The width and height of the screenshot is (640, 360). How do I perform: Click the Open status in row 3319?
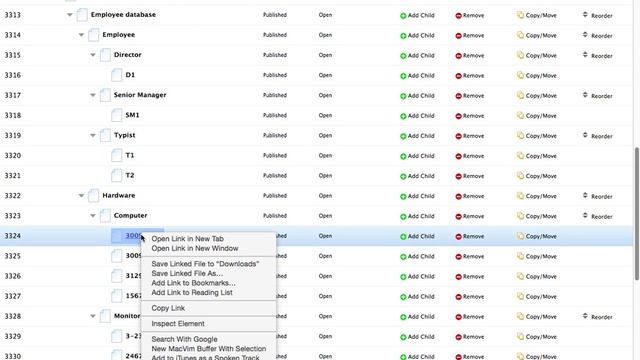[x=325, y=136]
